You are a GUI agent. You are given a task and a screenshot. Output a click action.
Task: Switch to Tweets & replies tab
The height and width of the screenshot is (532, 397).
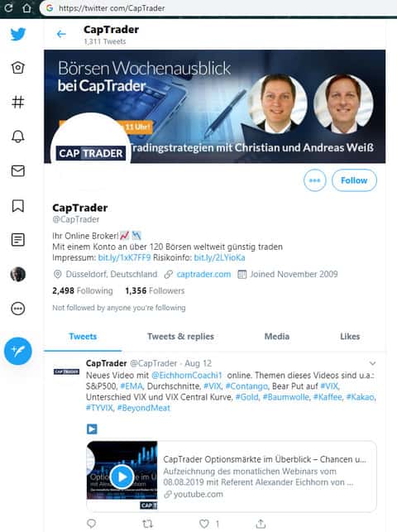click(180, 336)
